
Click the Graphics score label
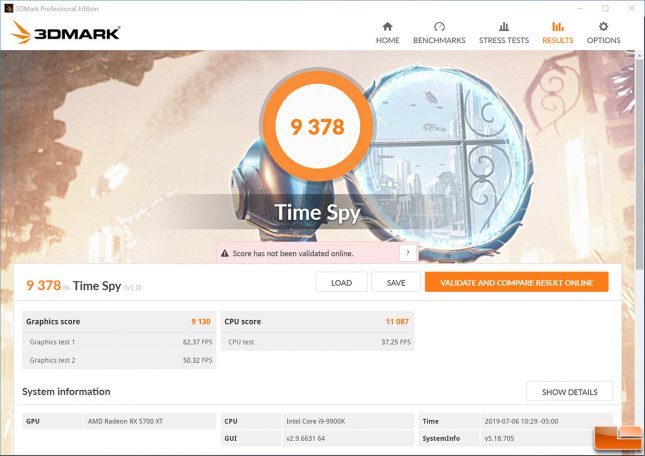click(x=53, y=322)
